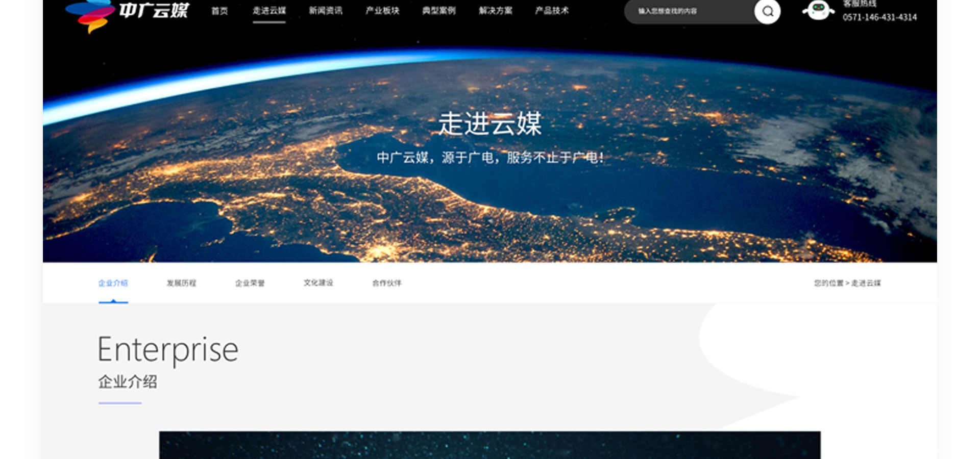Image resolution: width=980 pixels, height=459 pixels.
Task: Open the 产业板块 navigation item
Action: (x=382, y=11)
